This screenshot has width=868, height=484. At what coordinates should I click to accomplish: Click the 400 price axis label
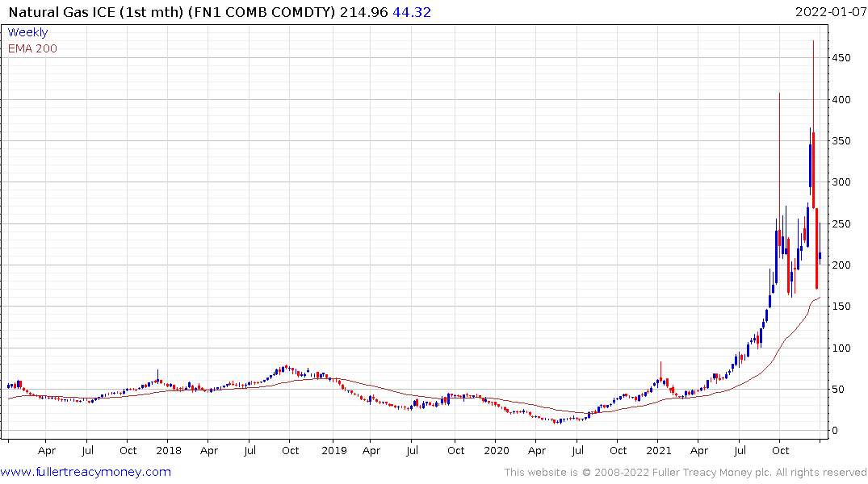pyautogui.click(x=841, y=99)
